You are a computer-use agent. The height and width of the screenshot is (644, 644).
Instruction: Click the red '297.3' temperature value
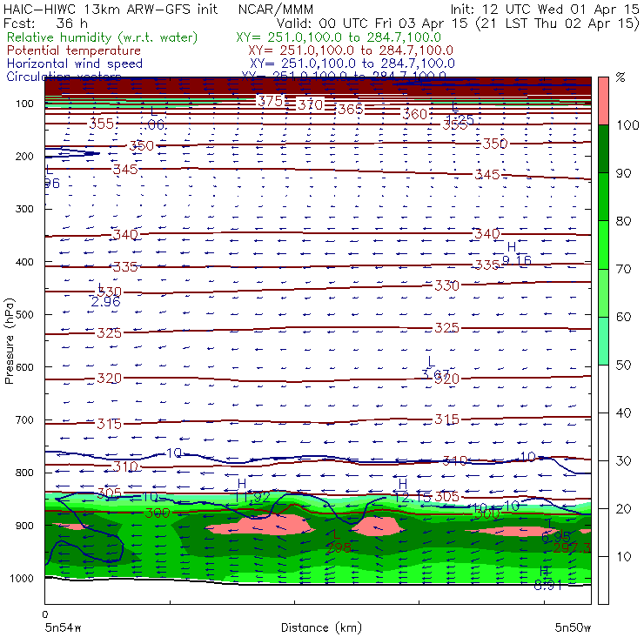tap(572, 547)
